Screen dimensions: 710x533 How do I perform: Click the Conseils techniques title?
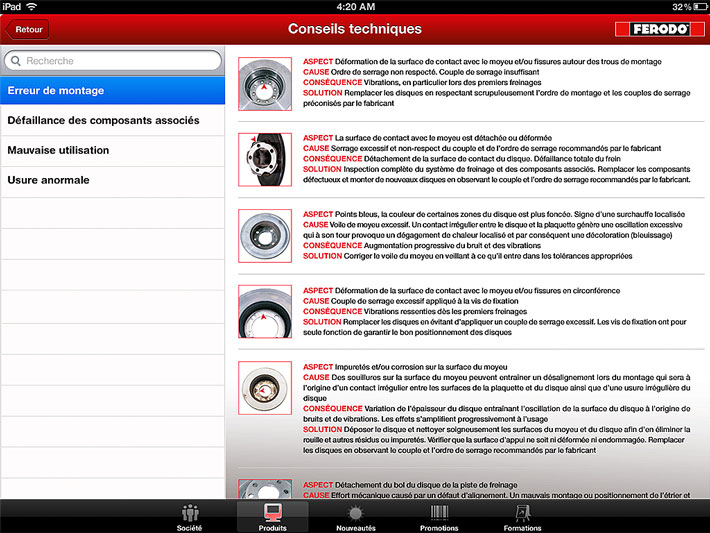(355, 29)
